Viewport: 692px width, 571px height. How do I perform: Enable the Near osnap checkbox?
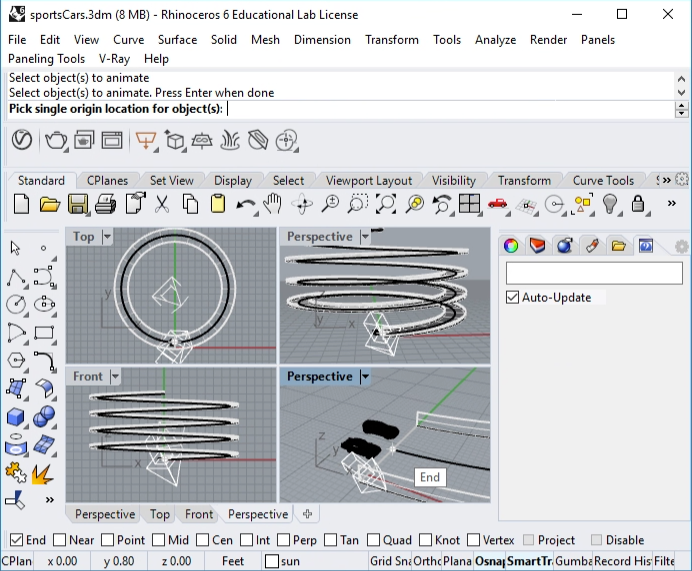[59, 540]
